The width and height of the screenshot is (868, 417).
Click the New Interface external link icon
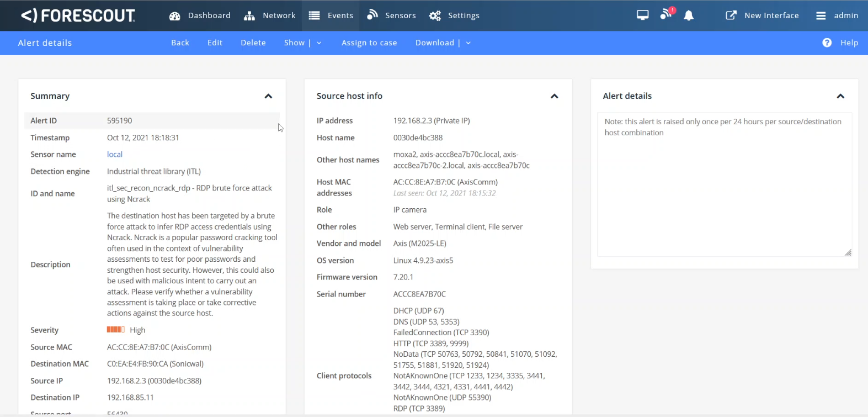point(731,15)
